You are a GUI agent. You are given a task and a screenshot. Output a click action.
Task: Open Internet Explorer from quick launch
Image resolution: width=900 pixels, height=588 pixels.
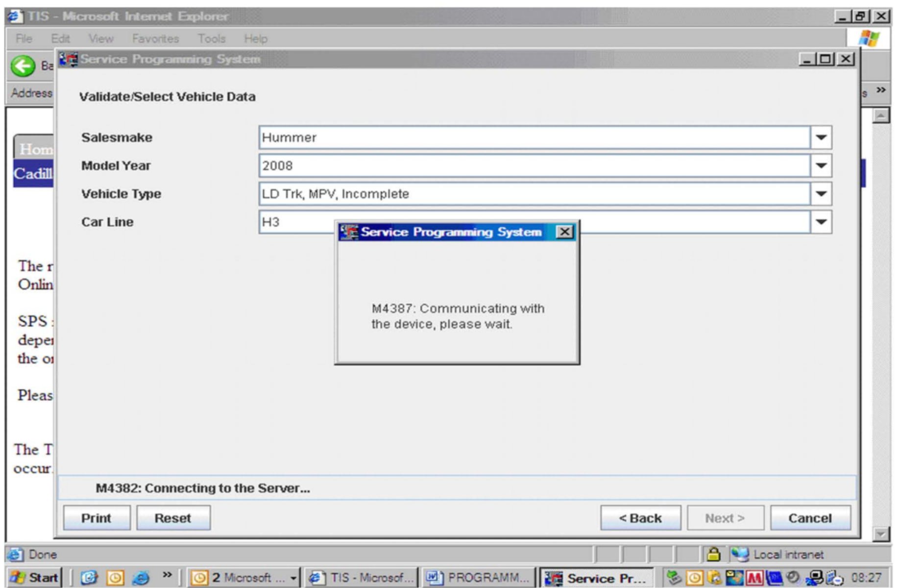coord(141,578)
